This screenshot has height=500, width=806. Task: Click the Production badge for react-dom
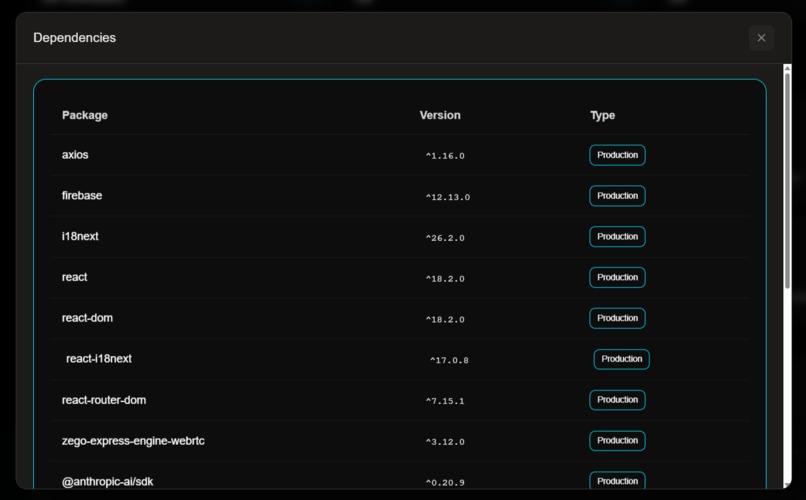(x=617, y=318)
